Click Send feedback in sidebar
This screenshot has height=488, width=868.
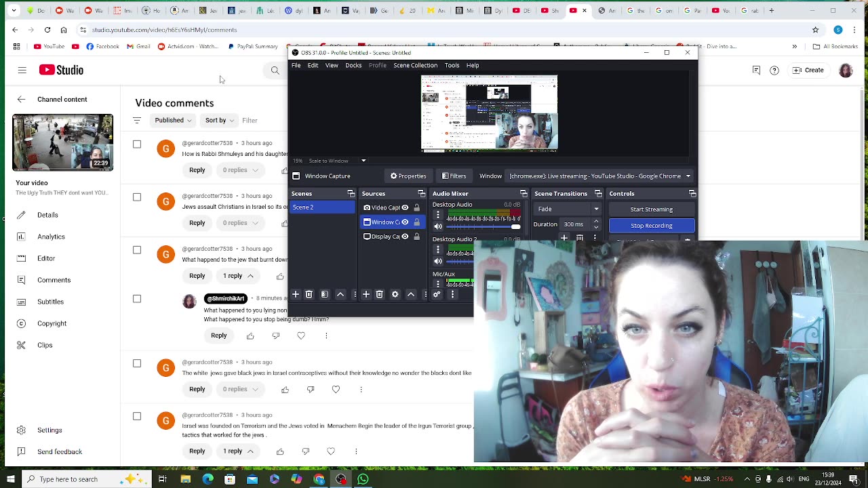pos(60,451)
